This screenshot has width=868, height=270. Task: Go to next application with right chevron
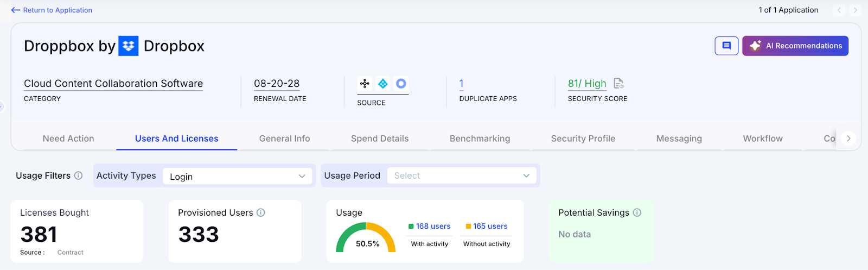click(855, 10)
